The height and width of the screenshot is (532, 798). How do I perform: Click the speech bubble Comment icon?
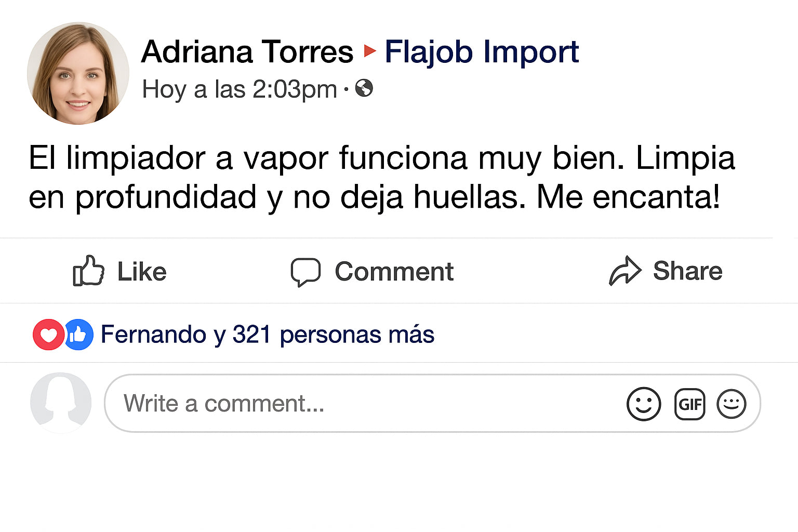coord(305,272)
